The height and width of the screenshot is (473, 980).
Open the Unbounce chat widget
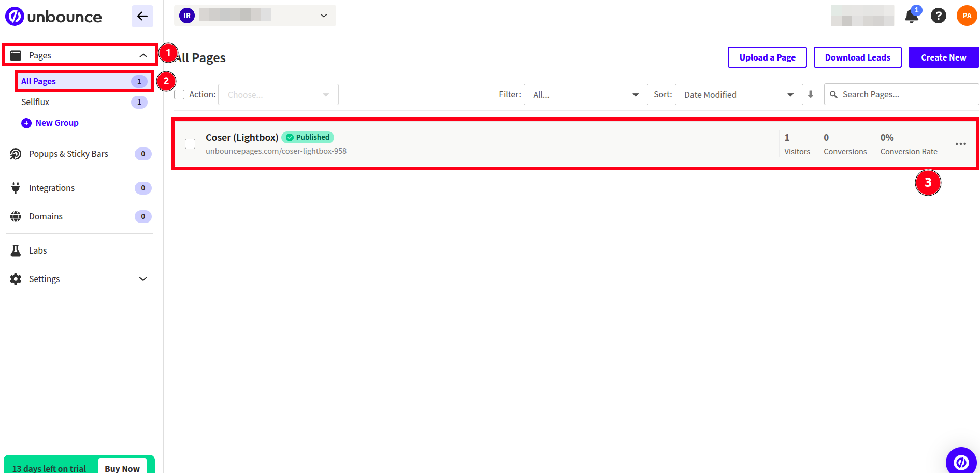(961, 462)
